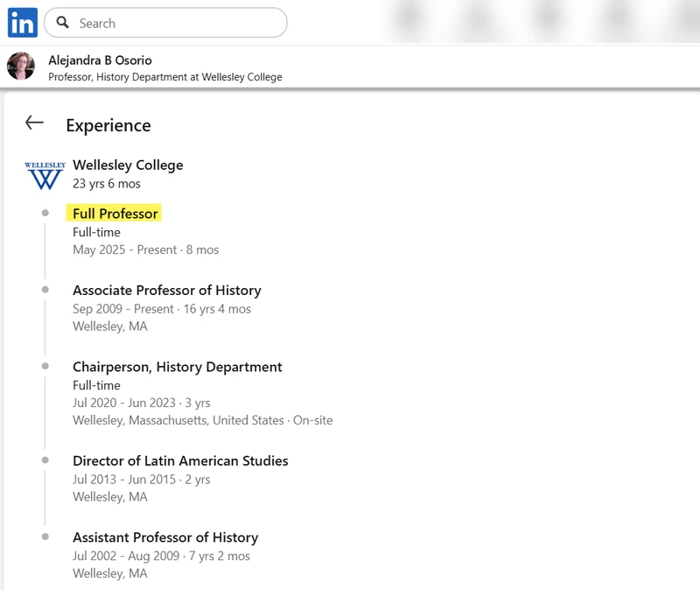Select the Associate Professor of History title
700x590 pixels.
[167, 291]
